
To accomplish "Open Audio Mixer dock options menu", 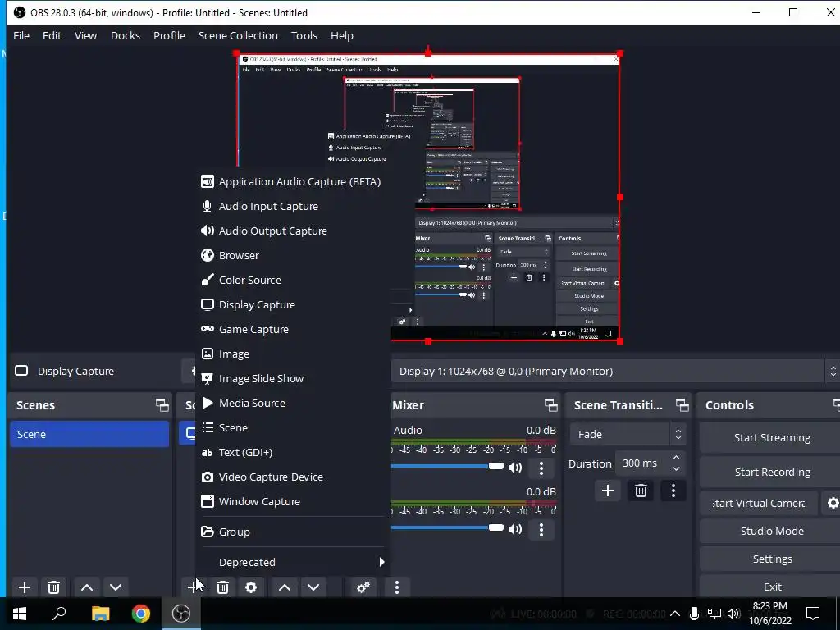I will (397, 587).
